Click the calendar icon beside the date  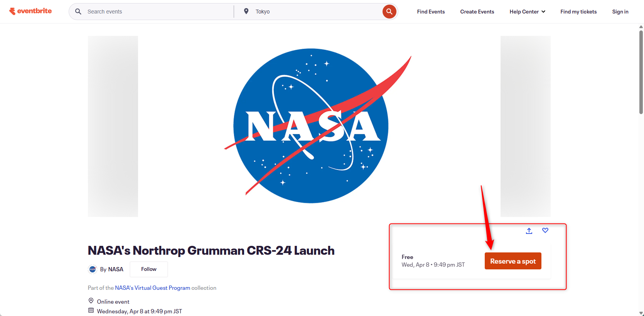click(91, 311)
